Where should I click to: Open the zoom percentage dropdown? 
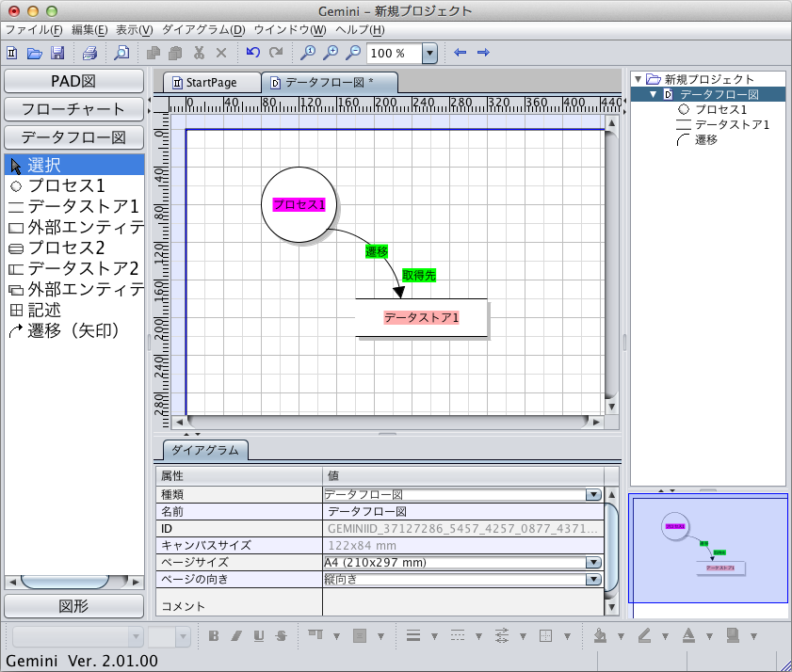coord(429,53)
